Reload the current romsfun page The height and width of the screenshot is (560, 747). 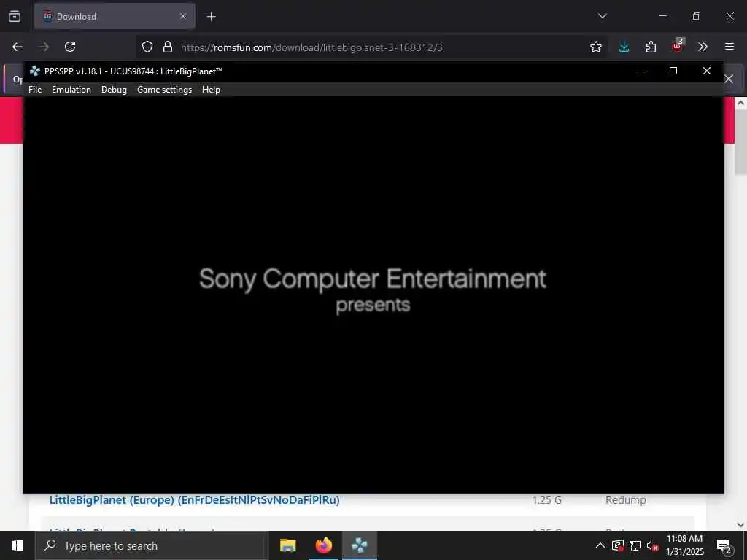(x=70, y=47)
